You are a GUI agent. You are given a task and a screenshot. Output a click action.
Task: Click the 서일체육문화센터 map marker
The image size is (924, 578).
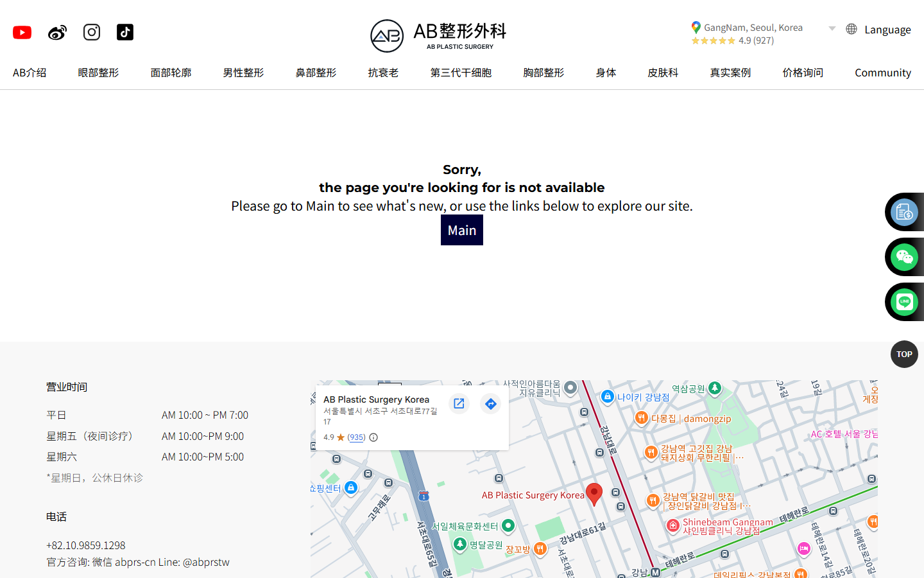coord(508,526)
